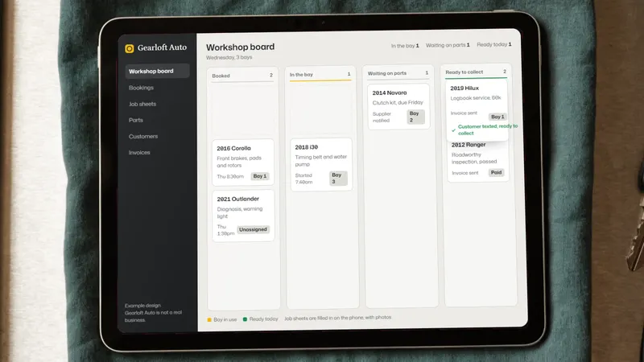The width and height of the screenshot is (644, 362).
Task: Click the Ready today legend label
Action: point(263,319)
